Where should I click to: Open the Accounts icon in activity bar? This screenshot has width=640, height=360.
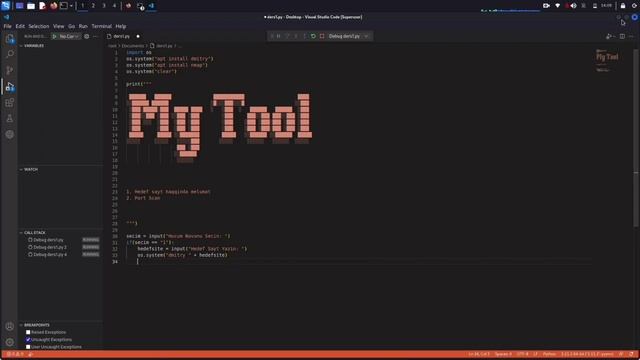[x=10, y=326]
